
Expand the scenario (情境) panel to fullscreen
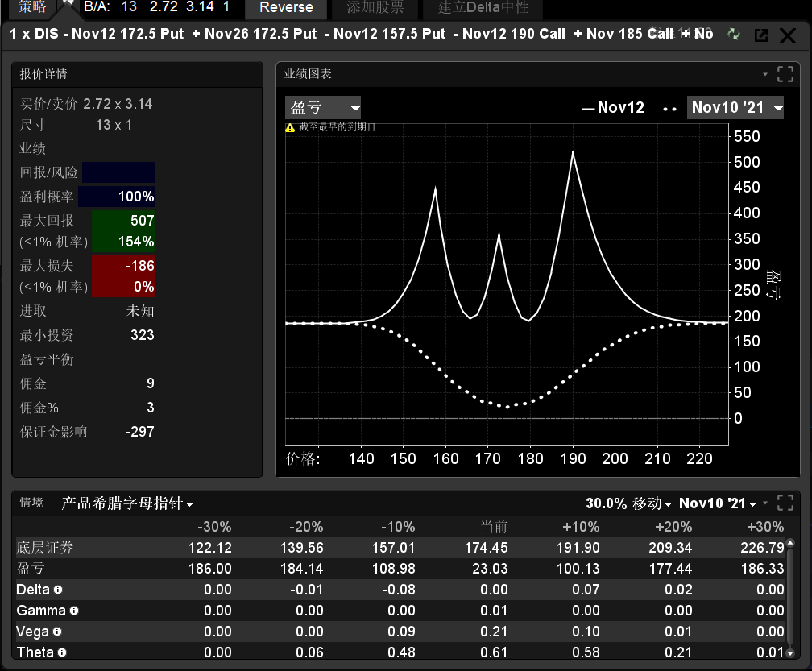[785, 503]
